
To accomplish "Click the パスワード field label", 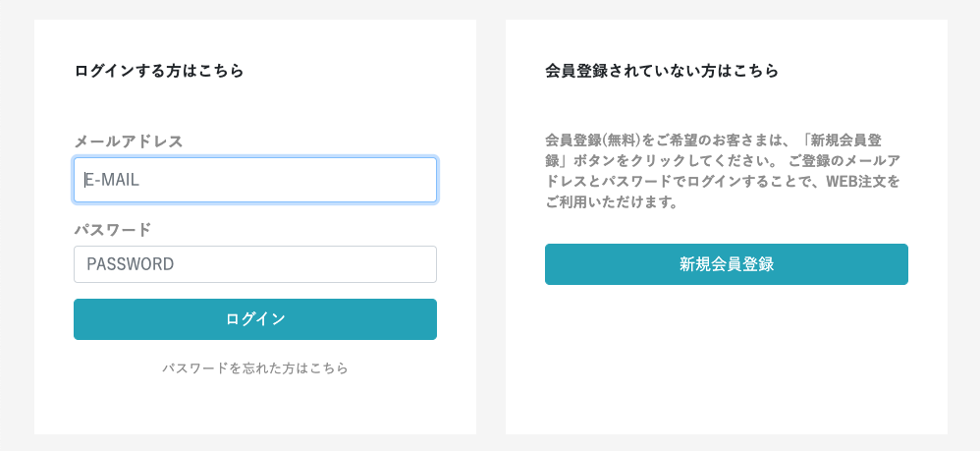I will (113, 230).
